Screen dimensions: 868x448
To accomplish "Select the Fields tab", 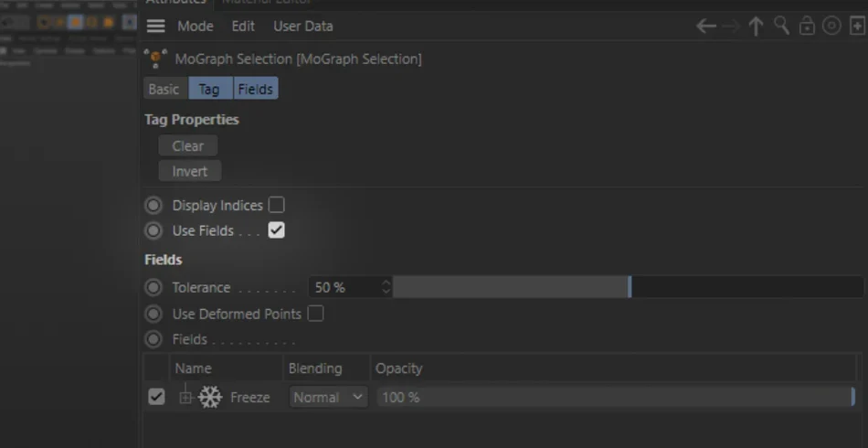I will point(255,89).
